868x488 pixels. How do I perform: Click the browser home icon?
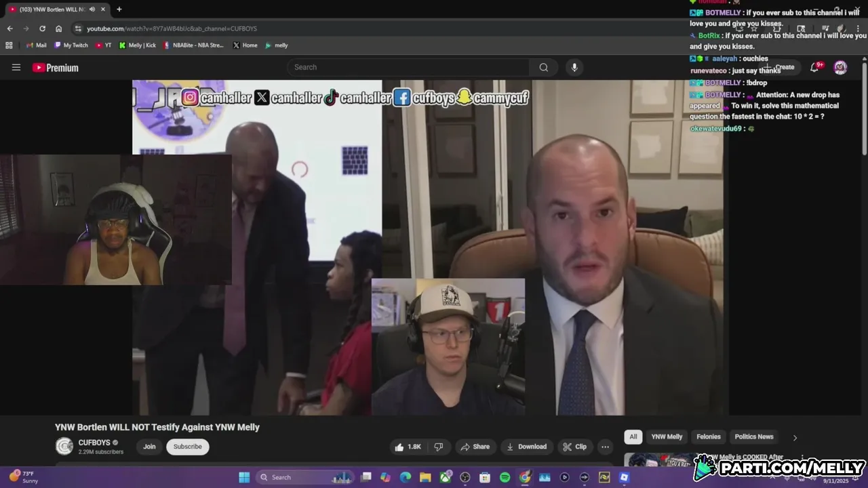[x=58, y=28]
